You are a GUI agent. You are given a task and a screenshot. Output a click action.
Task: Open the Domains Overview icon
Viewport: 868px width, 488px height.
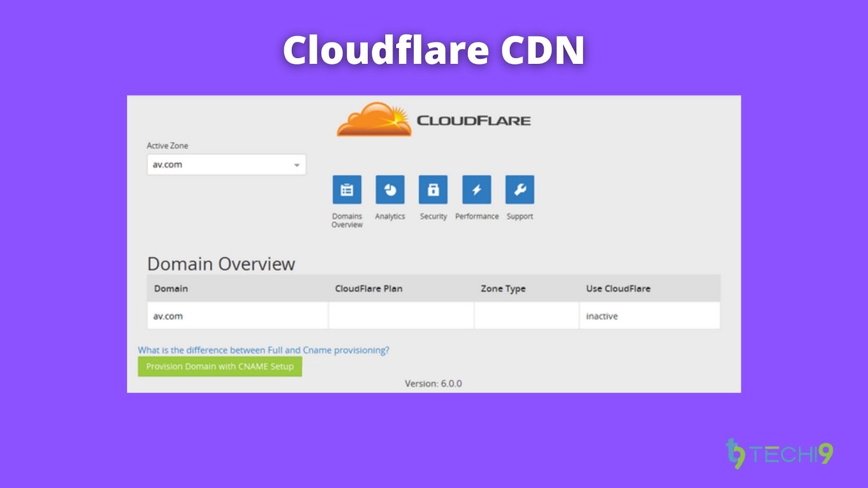tap(347, 190)
